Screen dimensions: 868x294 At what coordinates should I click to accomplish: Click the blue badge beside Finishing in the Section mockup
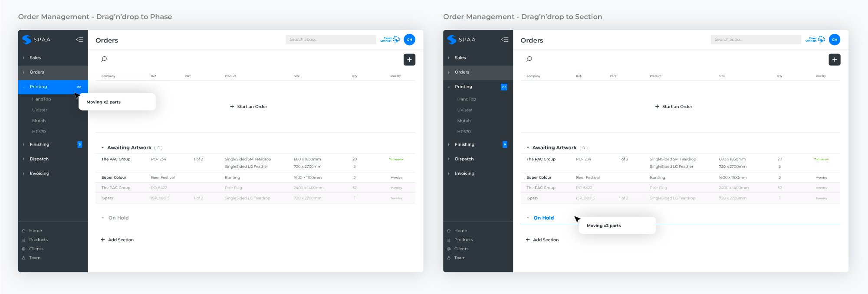click(504, 144)
